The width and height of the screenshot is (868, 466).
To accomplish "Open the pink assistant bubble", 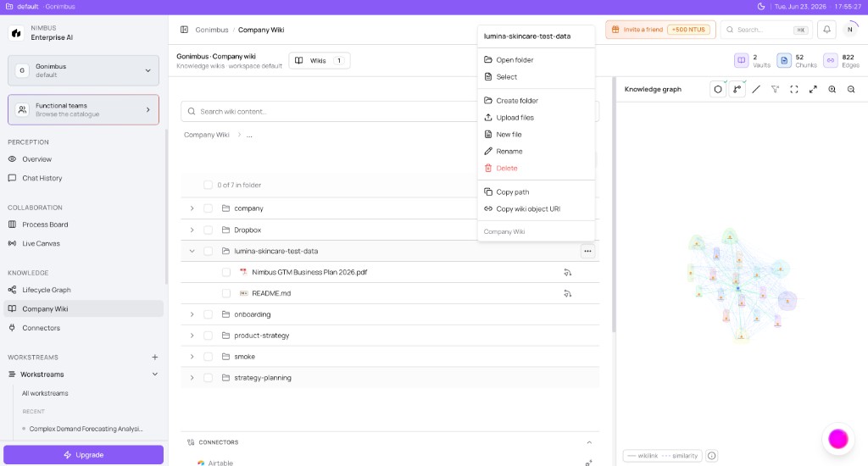I will pyautogui.click(x=838, y=439).
